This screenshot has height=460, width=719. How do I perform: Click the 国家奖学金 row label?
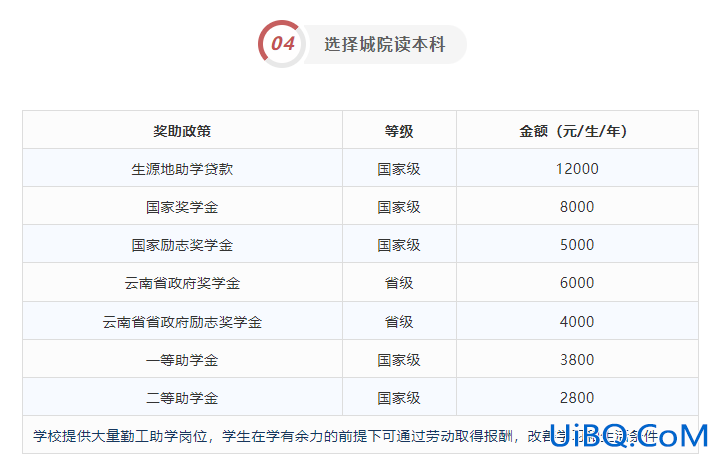[x=182, y=207]
